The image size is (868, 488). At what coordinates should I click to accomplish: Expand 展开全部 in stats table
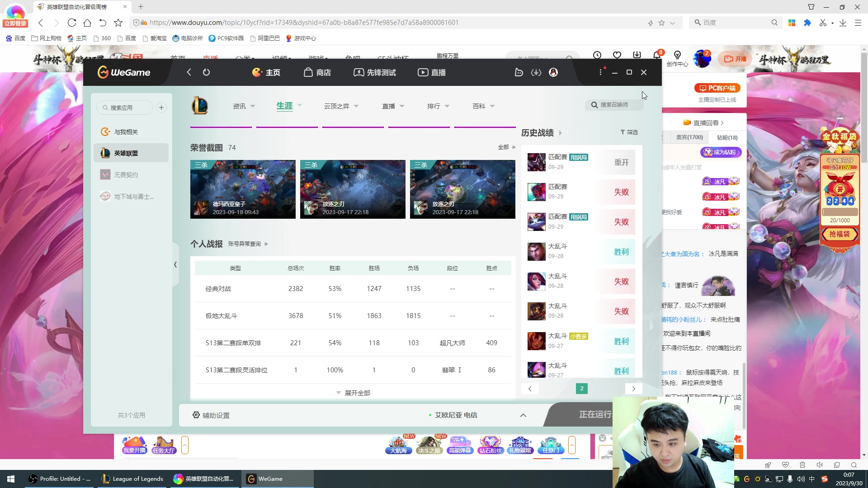pyautogui.click(x=353, y=393)
